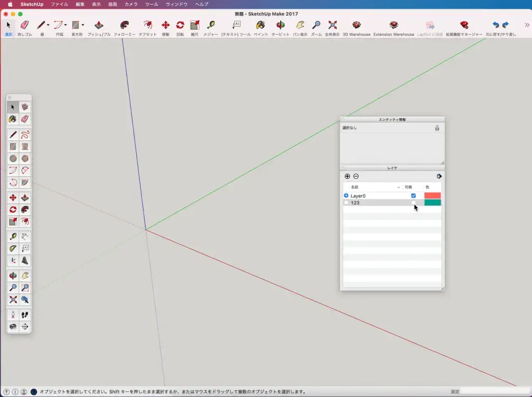Choose the Rotated Rectangle tool in palette
532x397 pixels.
[25, 147]
